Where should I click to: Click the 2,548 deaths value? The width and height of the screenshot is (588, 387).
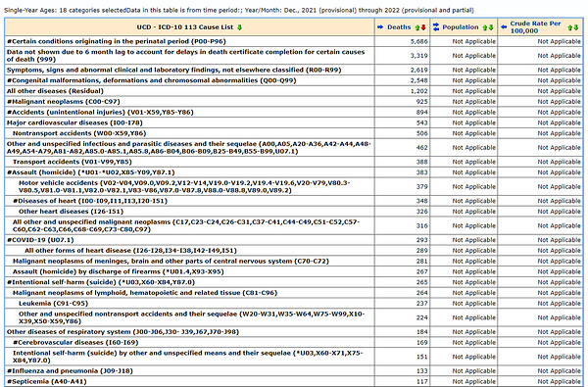418,80
